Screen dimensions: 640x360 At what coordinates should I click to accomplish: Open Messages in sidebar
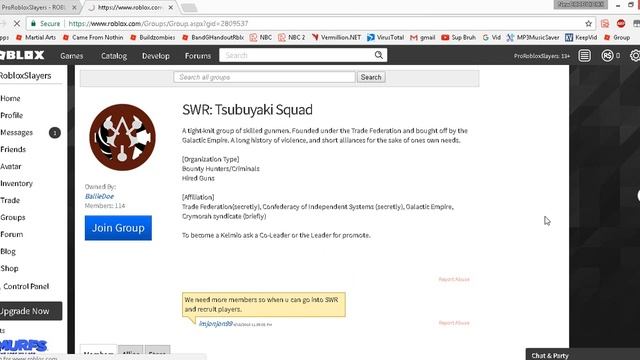coord(16,133)
